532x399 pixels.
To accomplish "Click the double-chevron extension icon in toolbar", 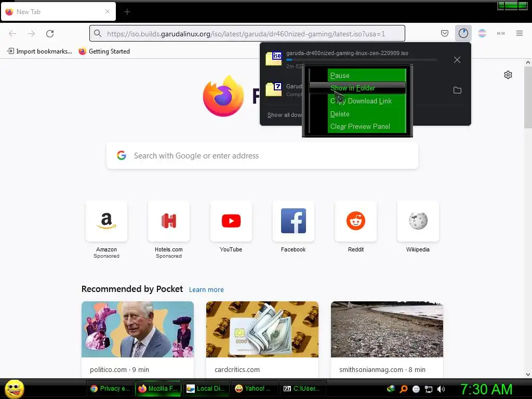I will pos(500,33).
